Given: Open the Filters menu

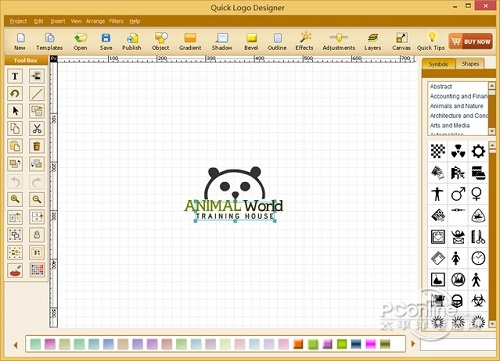Looking at the screenshot, I should coord(116,21).
